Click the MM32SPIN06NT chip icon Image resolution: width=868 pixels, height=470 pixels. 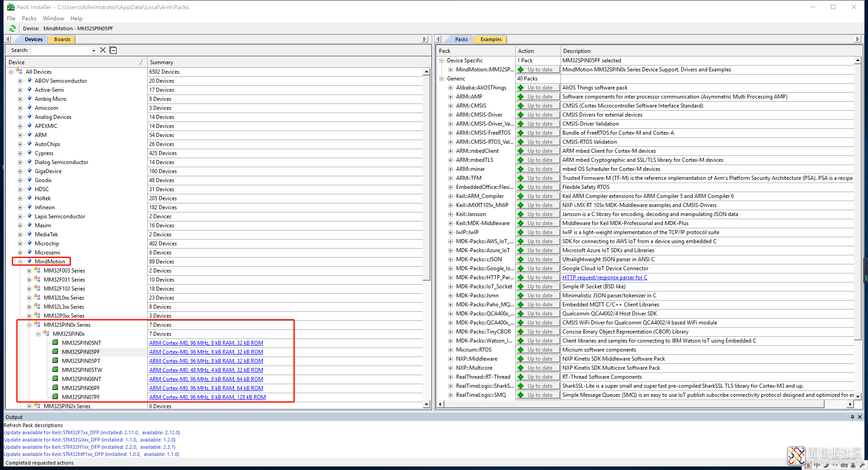(x=55, y=379)
